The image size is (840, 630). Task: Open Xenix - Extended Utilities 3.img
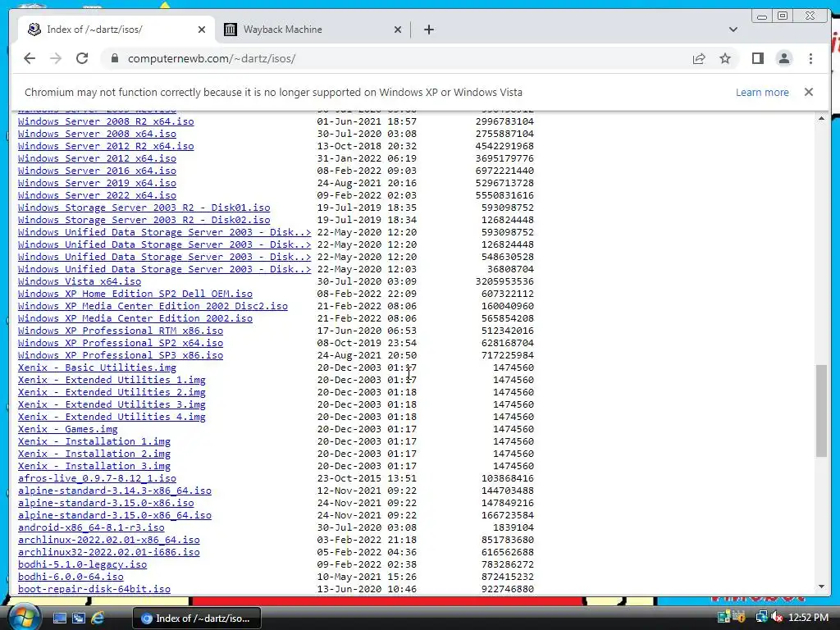[x=112, y=405]
